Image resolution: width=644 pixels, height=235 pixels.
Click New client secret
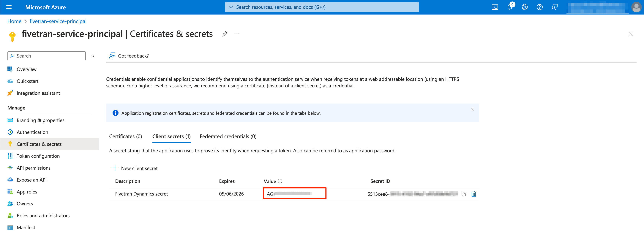[135, 168]
